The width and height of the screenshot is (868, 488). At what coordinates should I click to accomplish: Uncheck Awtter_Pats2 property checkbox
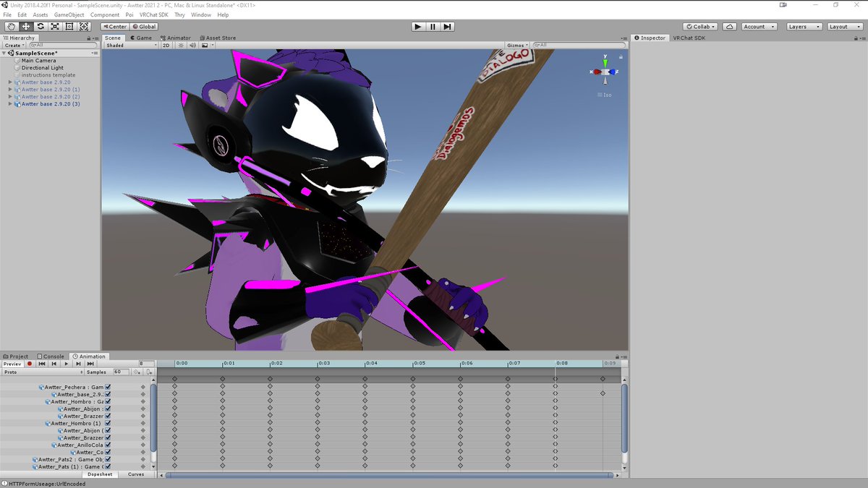(108, 459)
